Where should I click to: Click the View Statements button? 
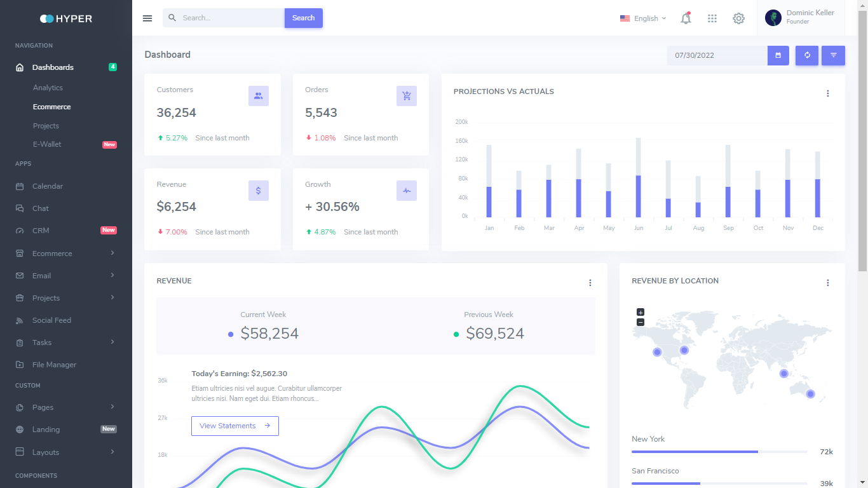pyautogui.click(x=234, y=426)
